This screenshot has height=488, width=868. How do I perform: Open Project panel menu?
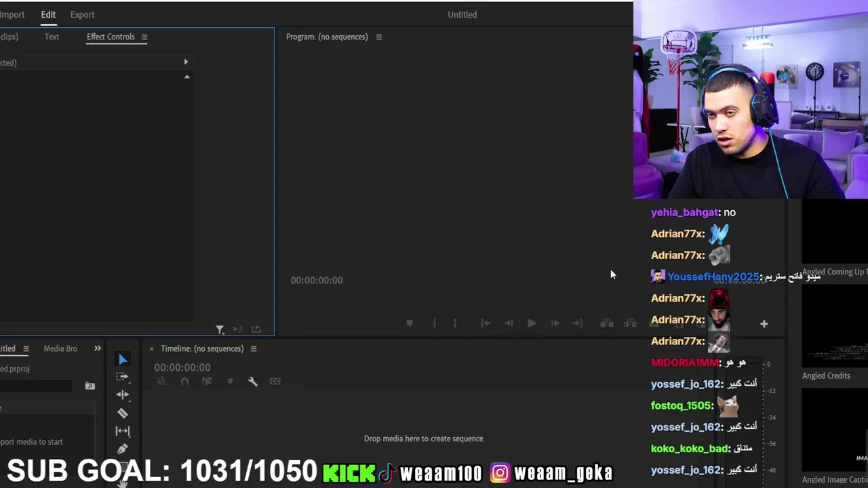(26, 349)
